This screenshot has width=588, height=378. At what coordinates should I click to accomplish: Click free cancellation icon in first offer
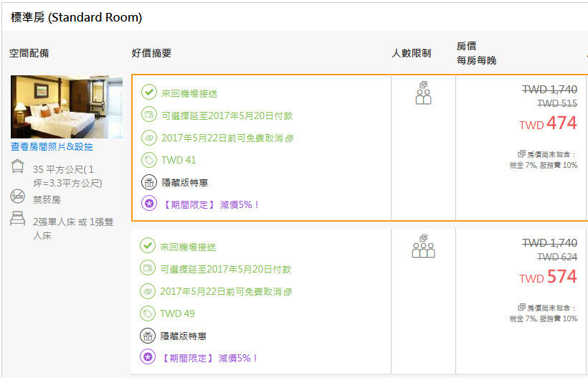pos(149,138)
